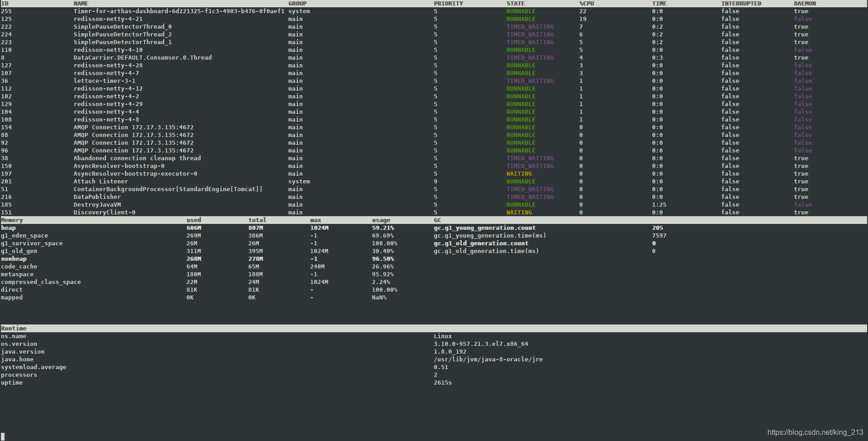Screen dimensions: 868x441
Task: Click SimplePauseDetectorThread_0 thread name
Action: click(x=123, y=27)
